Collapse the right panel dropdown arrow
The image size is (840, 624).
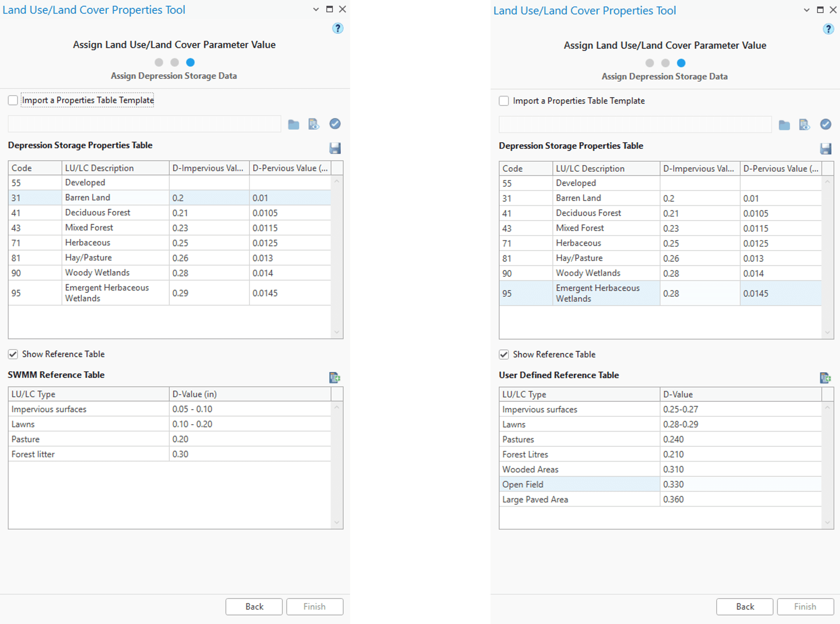806,10
